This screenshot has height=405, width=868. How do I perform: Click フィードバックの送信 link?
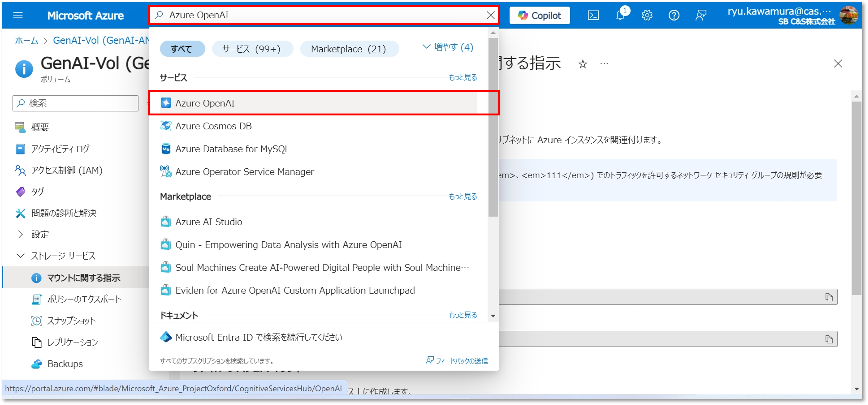click(x=457, y=361)
